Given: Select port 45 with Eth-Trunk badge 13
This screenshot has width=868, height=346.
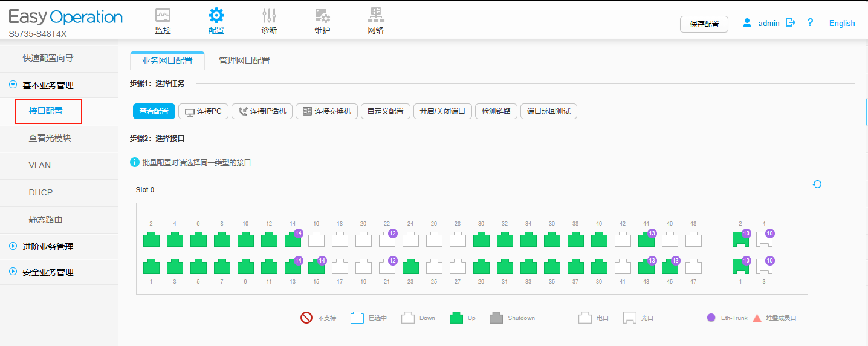Looking at the screenshot, I should [670, 267].
